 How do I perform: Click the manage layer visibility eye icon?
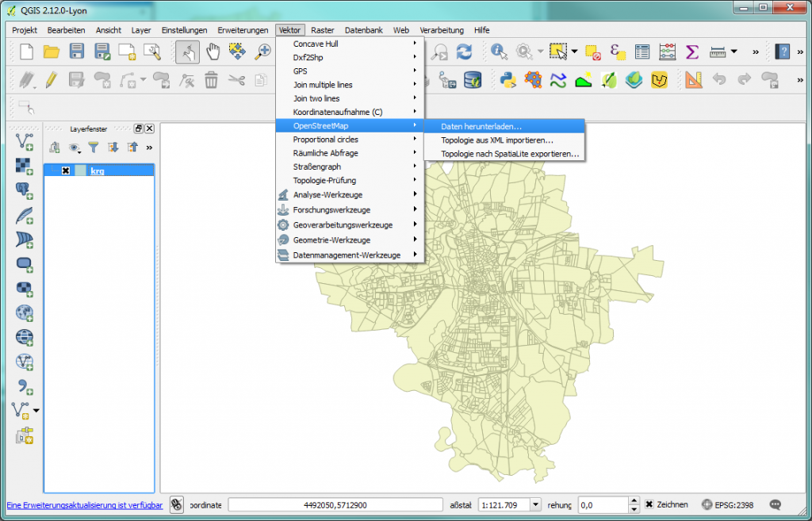(x=74, y=147)
